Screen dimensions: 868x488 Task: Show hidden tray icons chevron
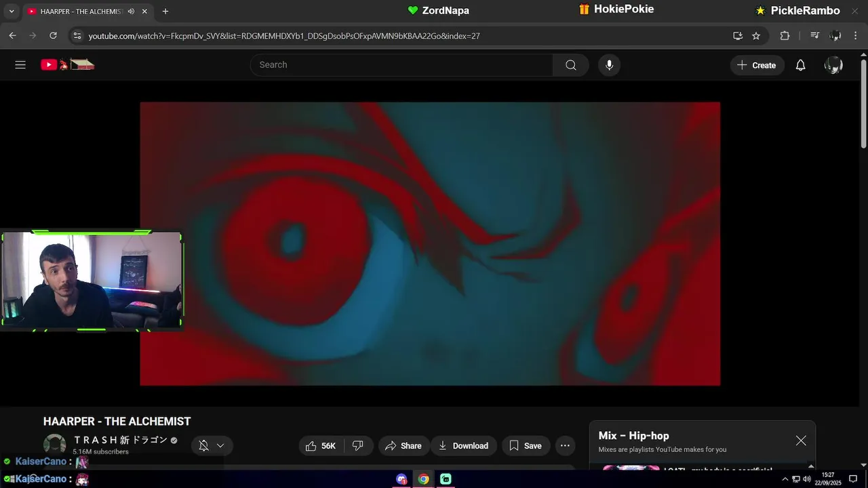pyautogui.click(x=785, y=479)
